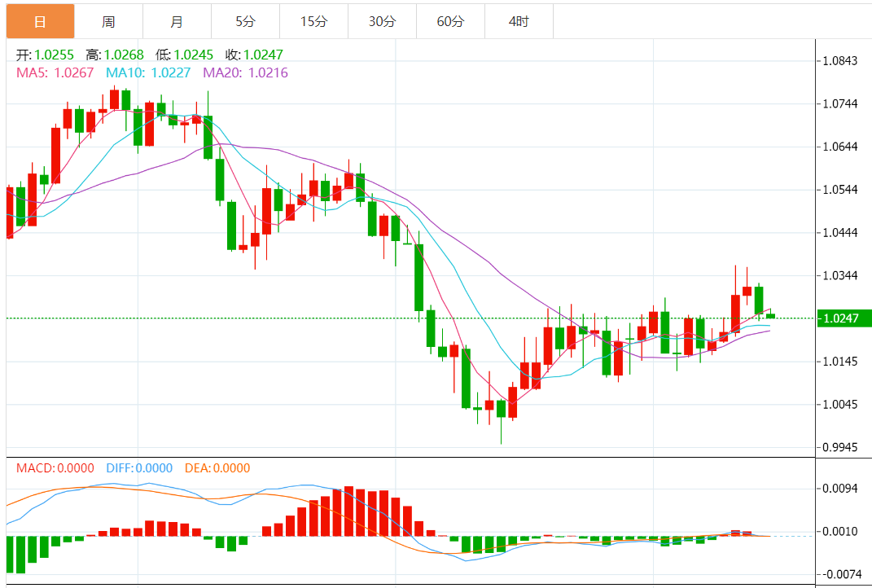Click the tallest red MACD histogram bar
This screenshot has height=588, width=872.
pos(348,511)
